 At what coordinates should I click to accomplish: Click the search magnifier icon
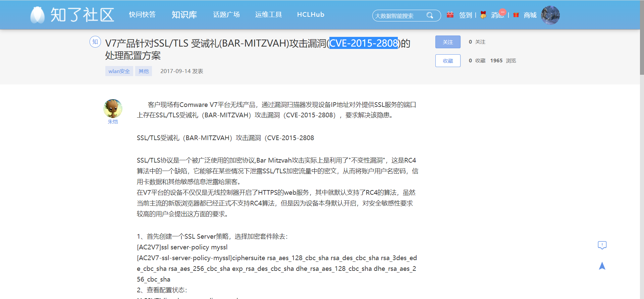pos(430,15)
